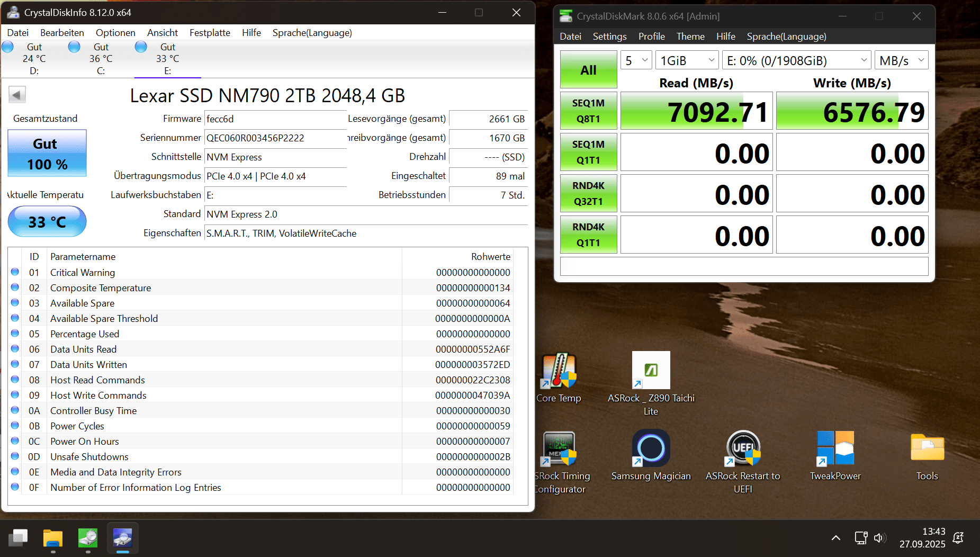Click SEQ1M Q8T1 write result 6576.79
The height and width of the screenshot is (557, 980).
(x=852, y=111)
